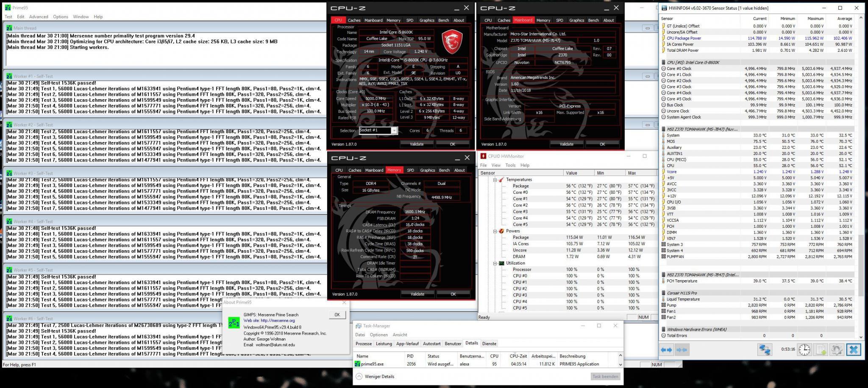
Task: Open the Options menu in Prime95
Action: (x=61, y=17)
